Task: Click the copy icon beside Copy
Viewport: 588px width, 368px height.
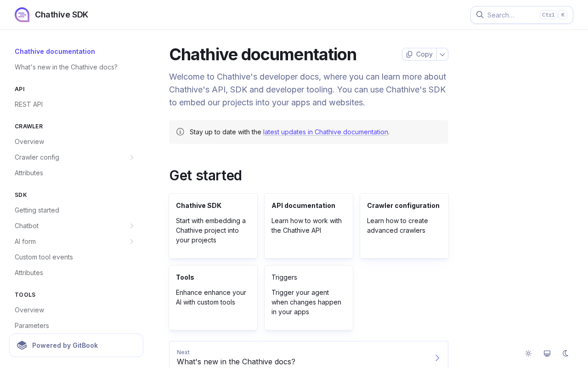Action: [x=409, y=54]
